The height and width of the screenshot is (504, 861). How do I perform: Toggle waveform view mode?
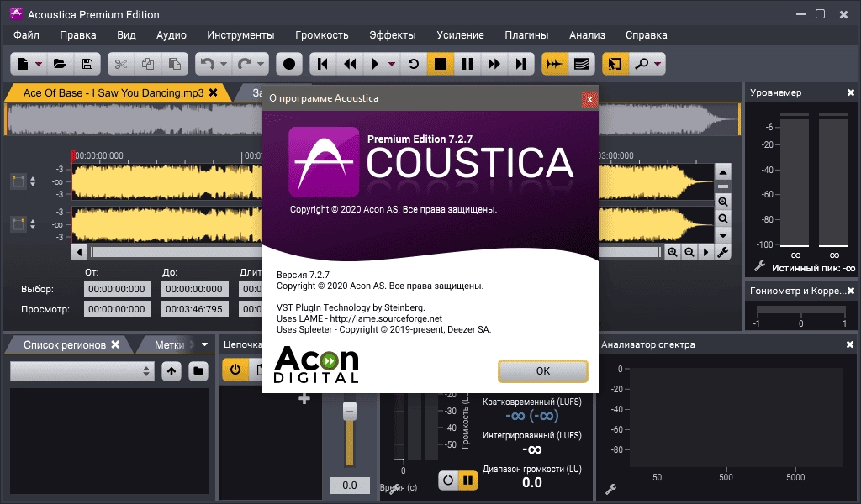point(555,64)
